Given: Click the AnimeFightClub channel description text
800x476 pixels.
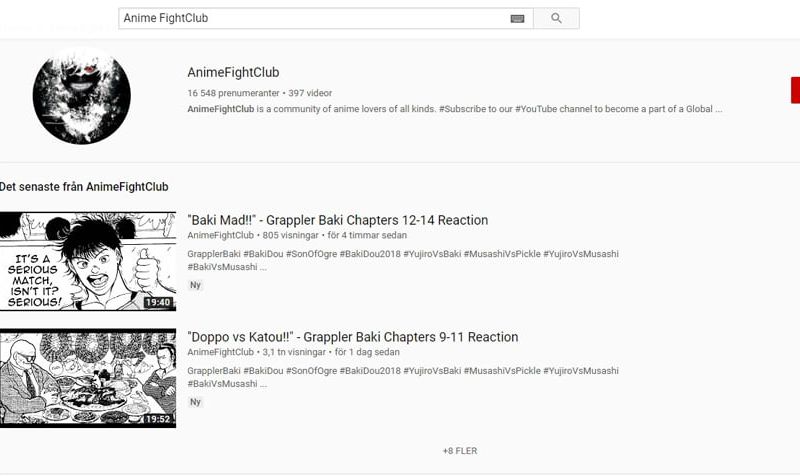Looking at the screenshot, I should click(455, 109).
